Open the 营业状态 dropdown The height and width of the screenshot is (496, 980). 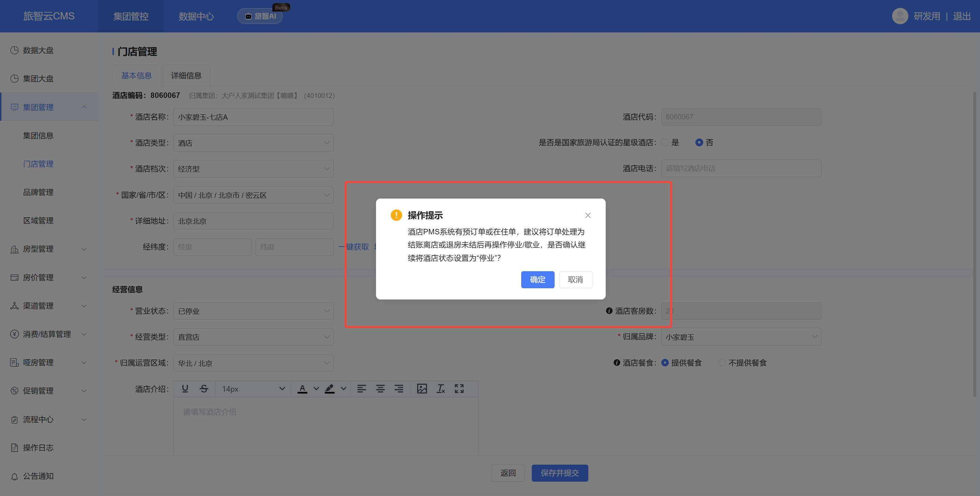pyautogui.click(x=253, y=311)
